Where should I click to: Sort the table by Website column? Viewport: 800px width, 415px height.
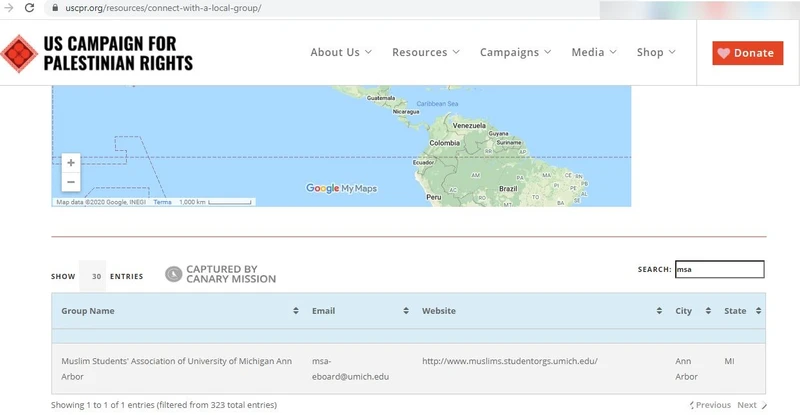(x=660, y=311)
